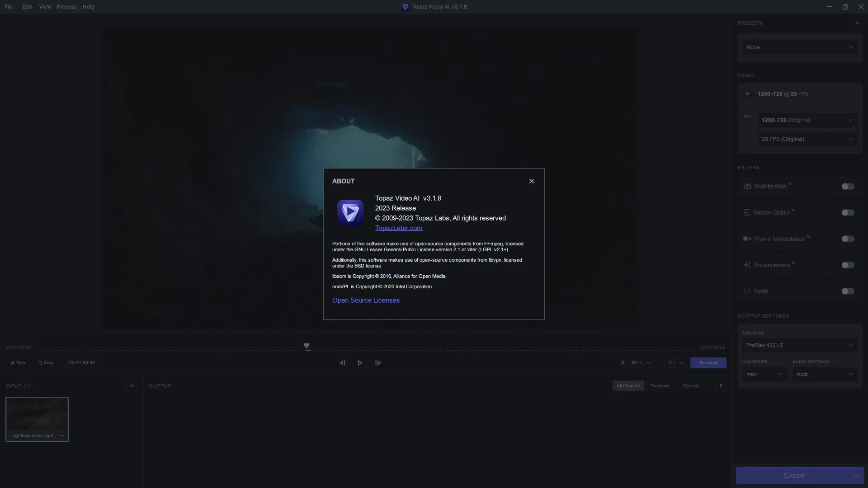
Task: Step back one frame
Action: pyautogui.click(x=342, y=363)
